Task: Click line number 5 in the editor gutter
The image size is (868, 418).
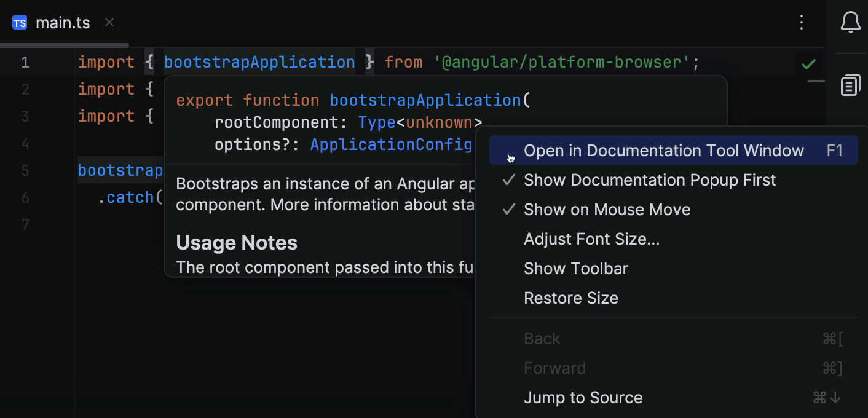Action: tap(25, 170)
